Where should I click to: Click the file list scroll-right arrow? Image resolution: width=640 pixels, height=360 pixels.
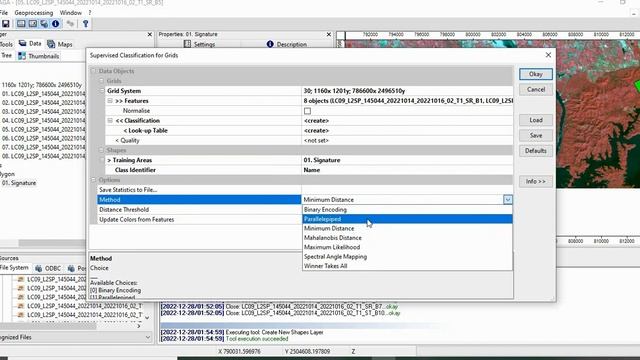pyautogui.click(x=139, y=326)
